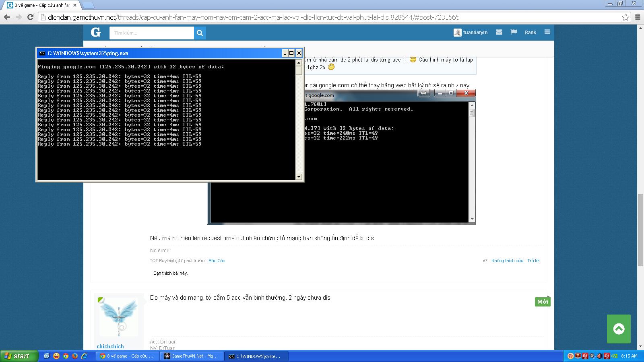Open the forum header list menu icon
The height and width of the screenshot is (362, 644).
[x=547, y=32]
